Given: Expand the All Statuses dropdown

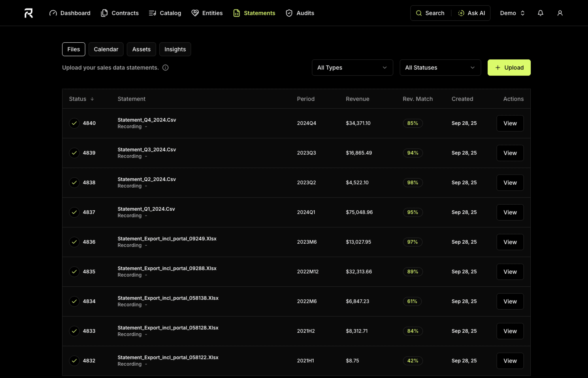Looking at the screenshot, I should [x=440, y=68].
